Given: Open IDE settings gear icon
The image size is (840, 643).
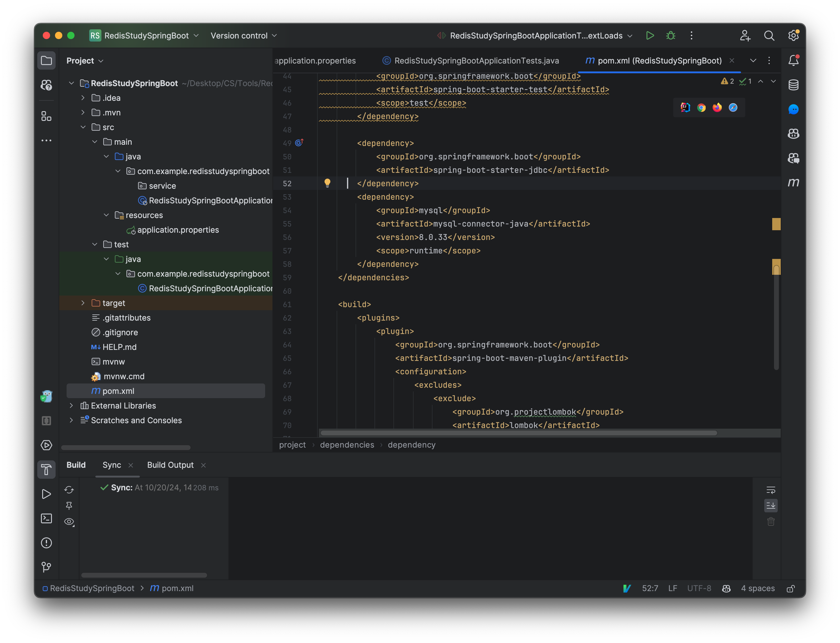Looking at the screenshot, I should 793,36.
